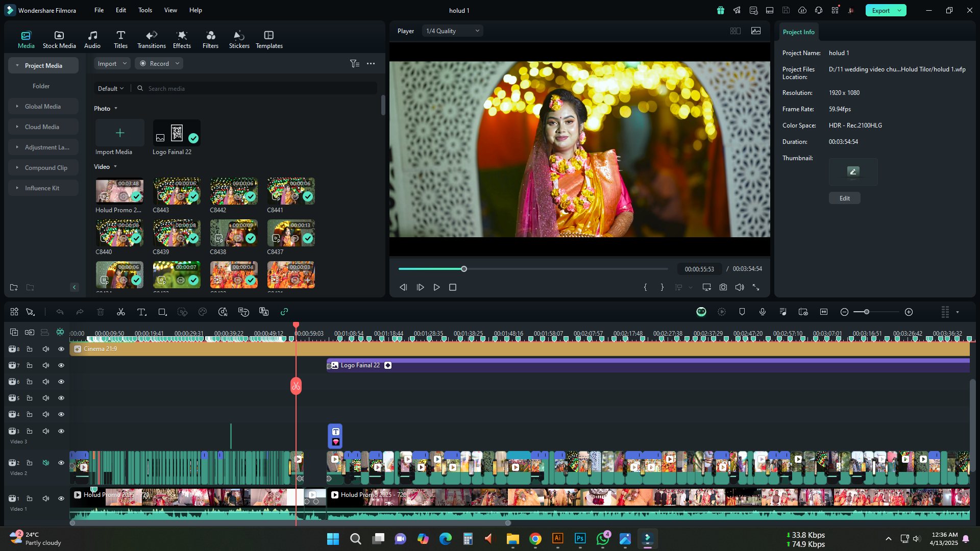Viewport: 980px width, 551px height.
Task: Click the gift icon in the title bar
Action: pos(720,10)
